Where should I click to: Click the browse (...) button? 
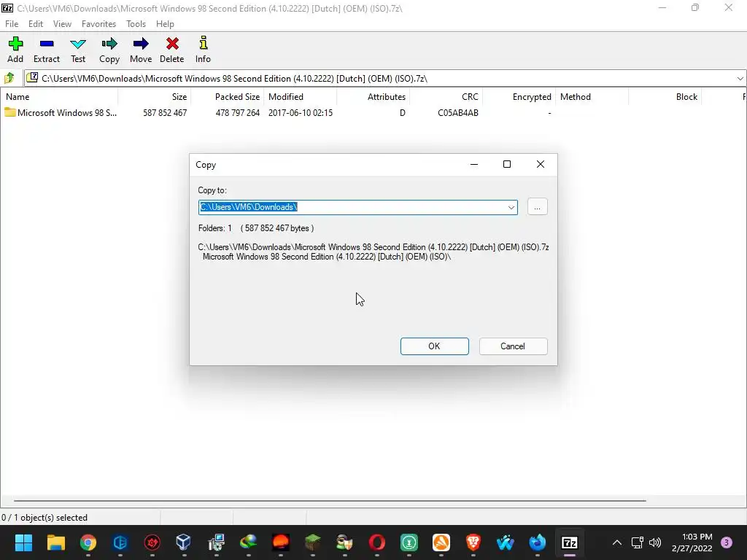(538, 207)
